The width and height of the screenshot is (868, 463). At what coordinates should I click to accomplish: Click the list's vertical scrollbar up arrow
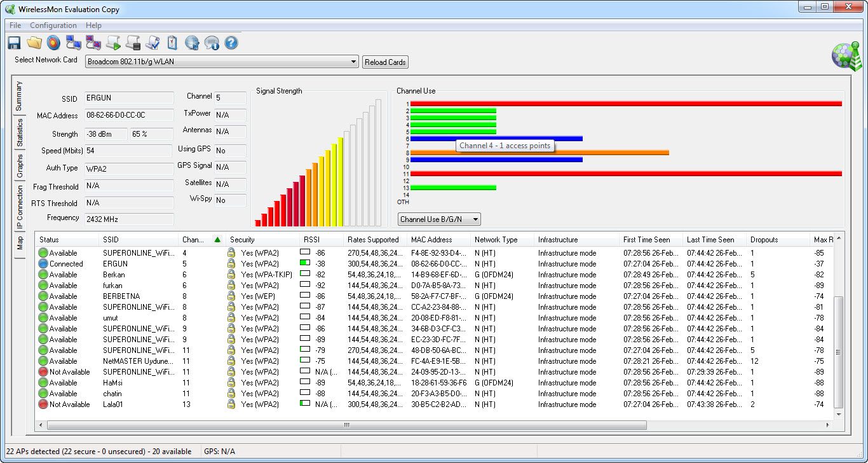tap(839, 238)
